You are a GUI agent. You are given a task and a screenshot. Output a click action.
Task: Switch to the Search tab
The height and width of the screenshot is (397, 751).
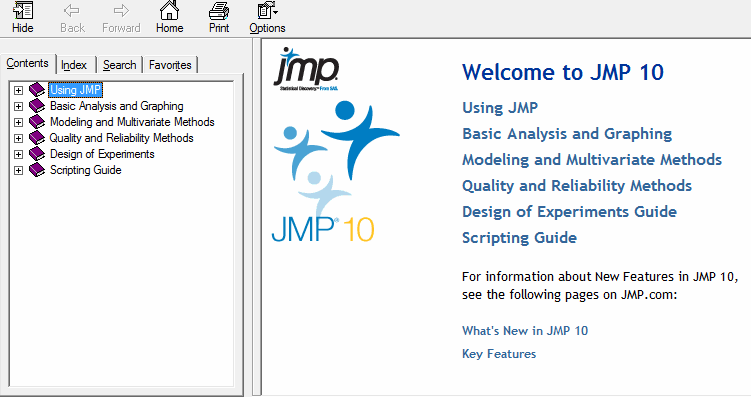[x=120, y=65]
